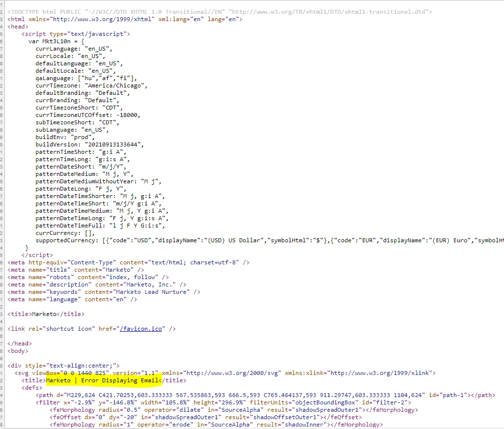Image resolution: width=504 pixels, height=429 pixels.
Task: Click the currTimezone "America/Chicago" line
Action: pyautogui.click(x=91, y=86)
